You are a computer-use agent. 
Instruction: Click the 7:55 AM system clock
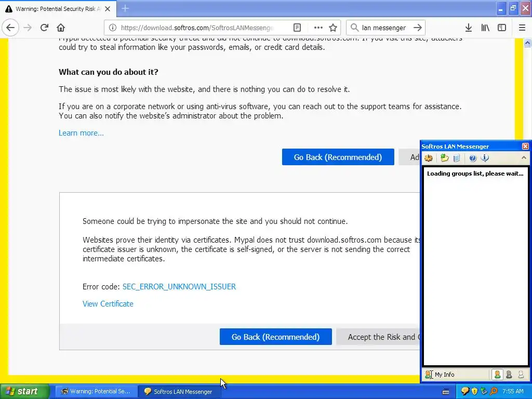click(513, 392)
